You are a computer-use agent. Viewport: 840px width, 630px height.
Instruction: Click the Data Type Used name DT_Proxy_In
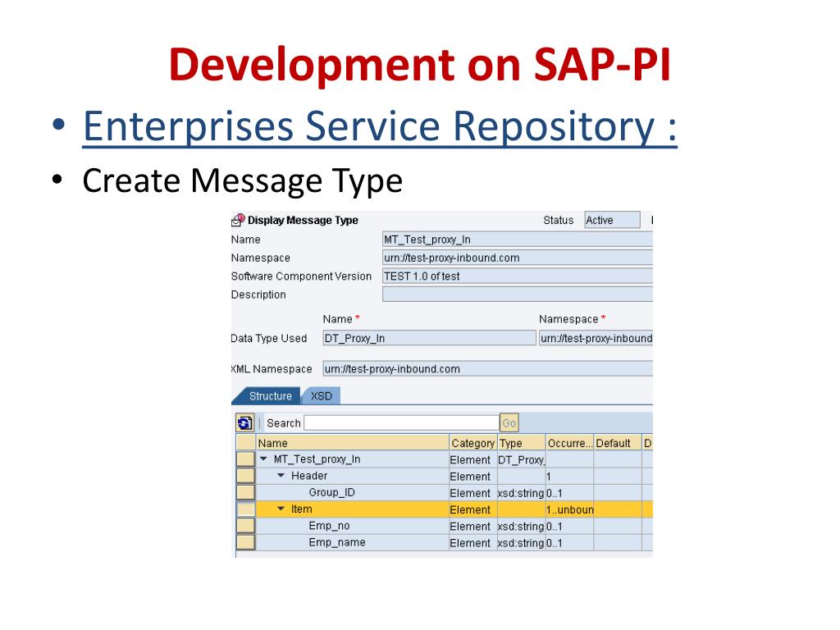[429, 338]
